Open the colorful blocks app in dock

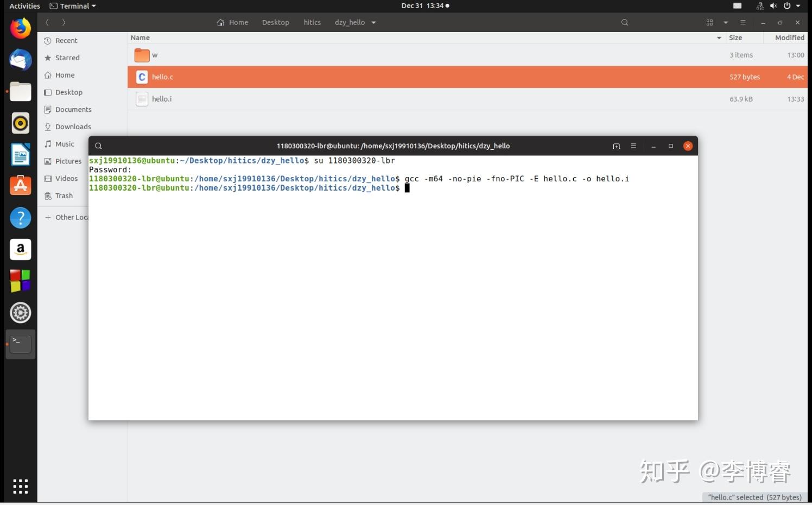pos(21,281)
